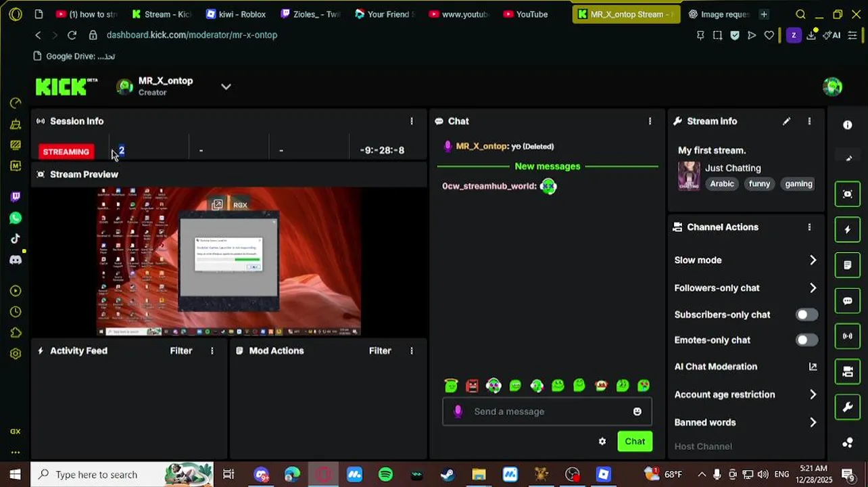This screenshot has height=487, width=868.
Task: Click the stream preview video
Action: click(228, 262)
